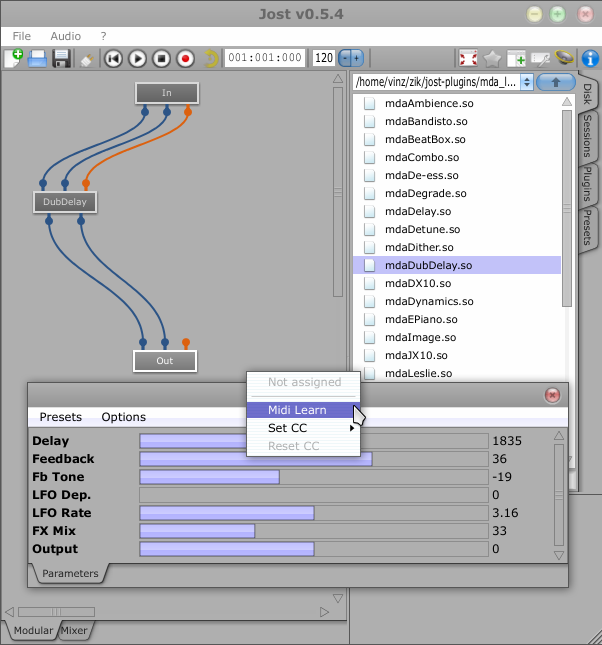Open audio settings via the speaker icon
The height and width of the screenshot is (645, 602).
click(x=564, y=57)
